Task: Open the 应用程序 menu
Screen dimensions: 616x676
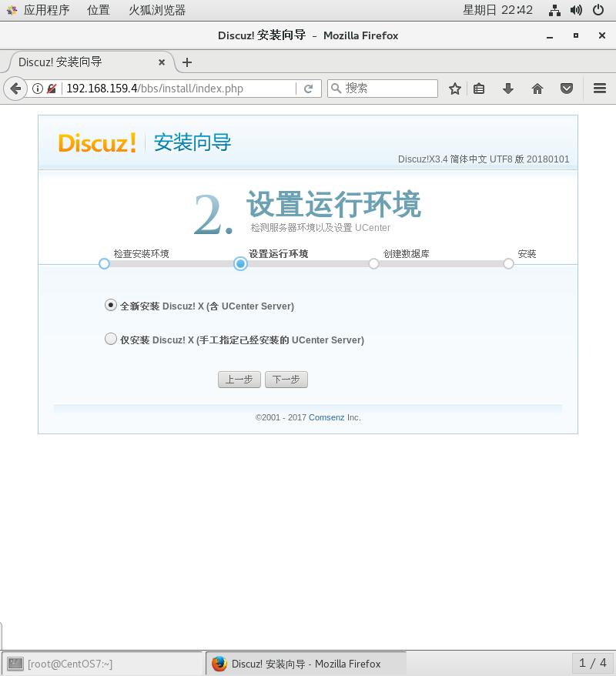Action: pos(46,10)
